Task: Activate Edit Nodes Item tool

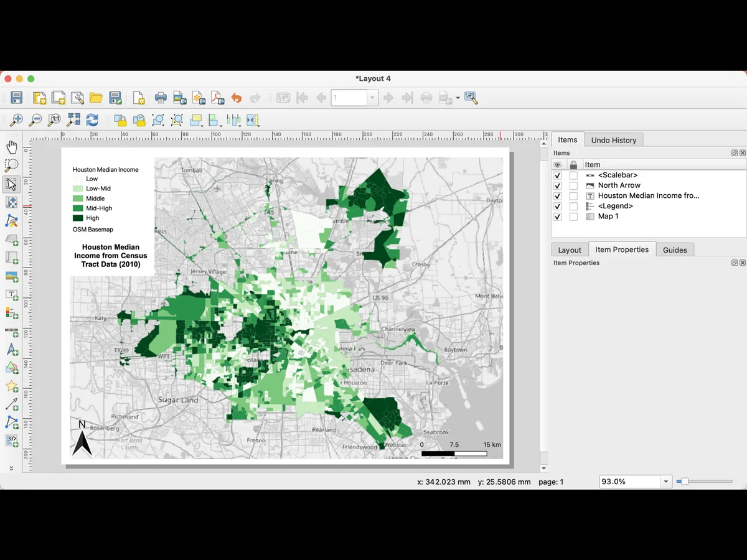Action: click(11, 221)
